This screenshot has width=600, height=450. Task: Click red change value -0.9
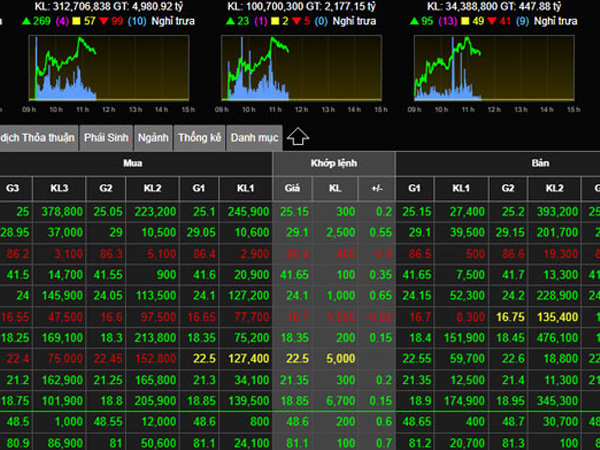(382, 254)
